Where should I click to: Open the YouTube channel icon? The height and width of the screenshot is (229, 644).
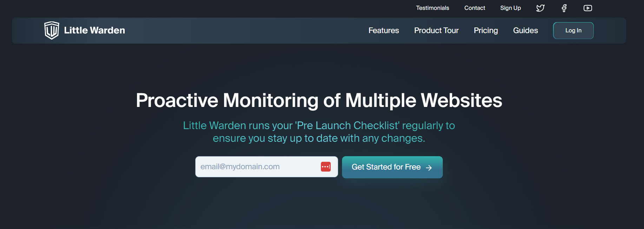point(588,8)
